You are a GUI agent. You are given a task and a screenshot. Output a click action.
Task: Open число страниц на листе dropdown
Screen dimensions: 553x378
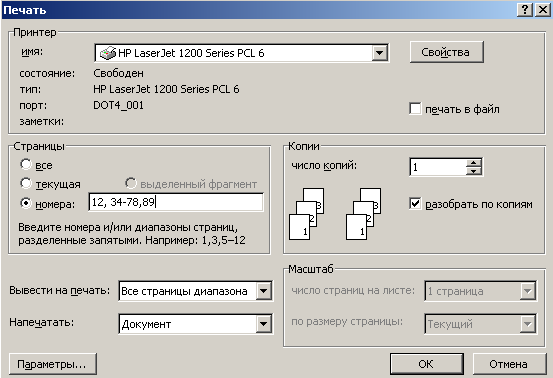coord(528,291)
